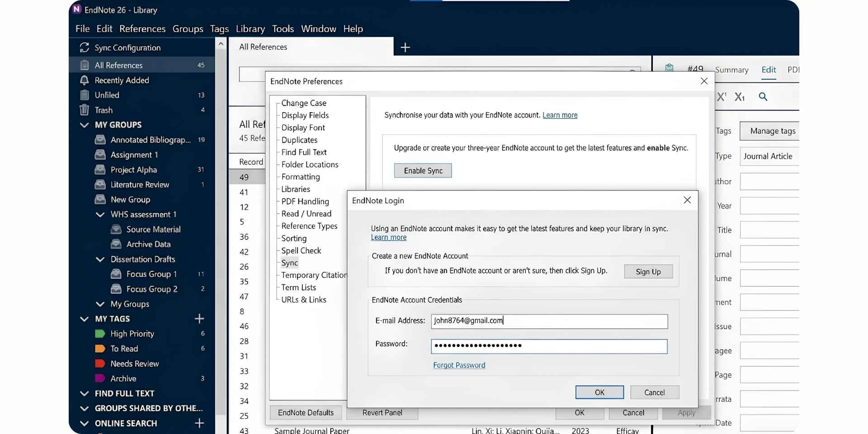Select Sync in the preferences list
The image size is (868, 434).
(x=289, y=263)
